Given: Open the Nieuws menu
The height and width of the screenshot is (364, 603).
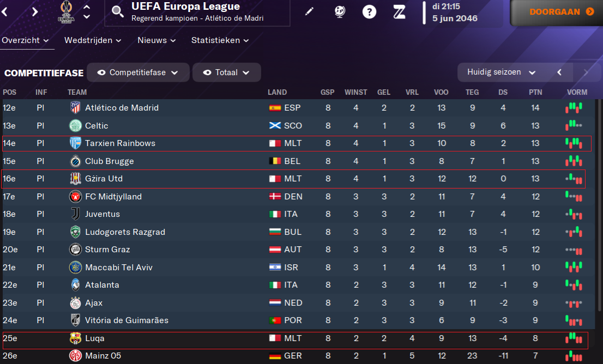Looking at the screenshot, I should [x=156, y=40].
